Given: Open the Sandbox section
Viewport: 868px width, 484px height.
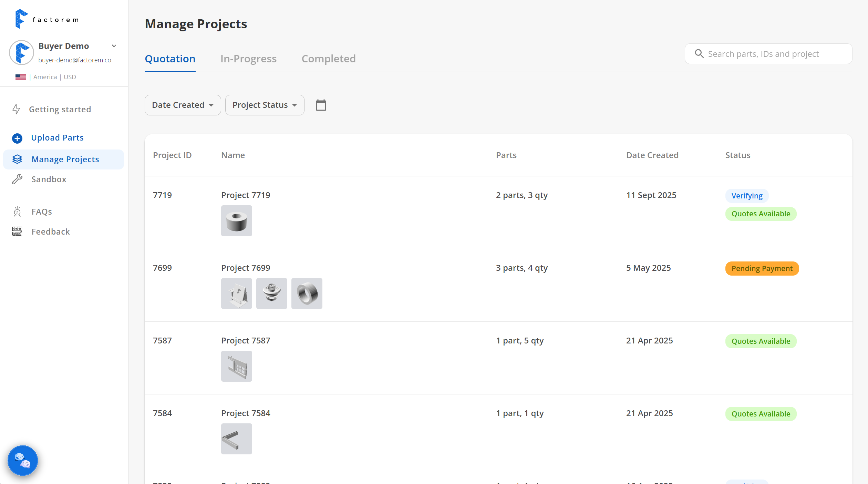Looking at the screenshot, I should point(49,179).
